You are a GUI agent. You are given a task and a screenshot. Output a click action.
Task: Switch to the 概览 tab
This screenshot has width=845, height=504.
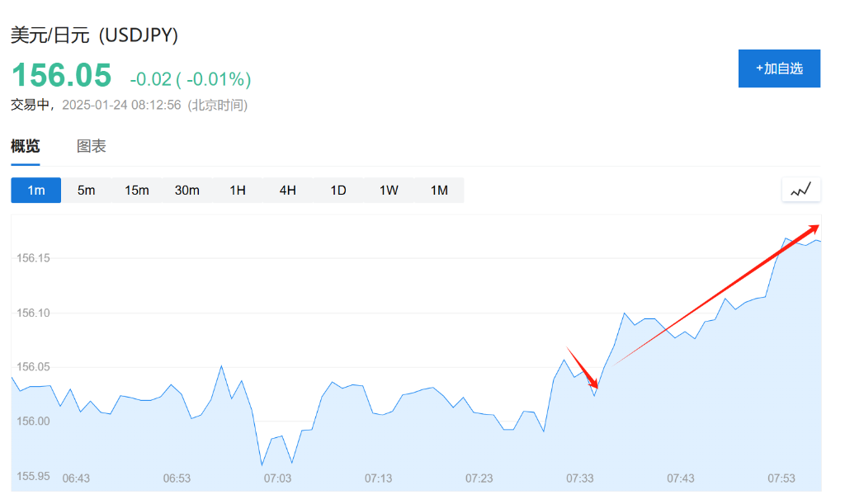coord(26,146)
